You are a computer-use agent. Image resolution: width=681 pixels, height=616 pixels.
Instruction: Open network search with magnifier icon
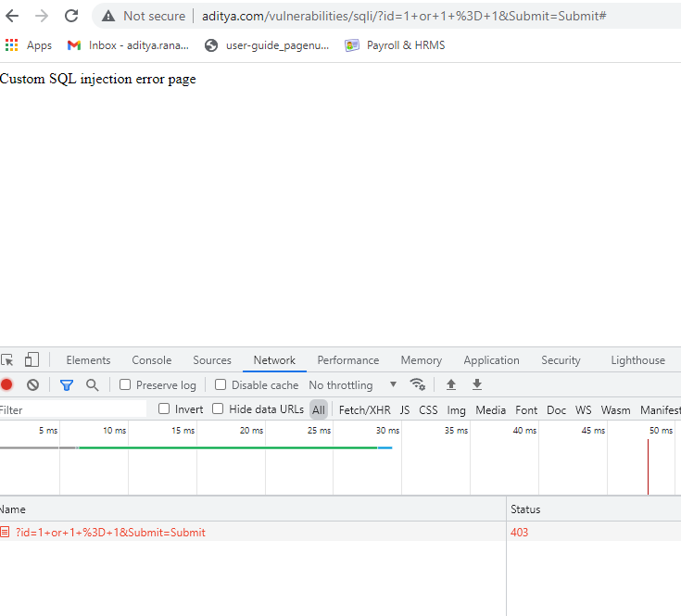pos(92,384)
